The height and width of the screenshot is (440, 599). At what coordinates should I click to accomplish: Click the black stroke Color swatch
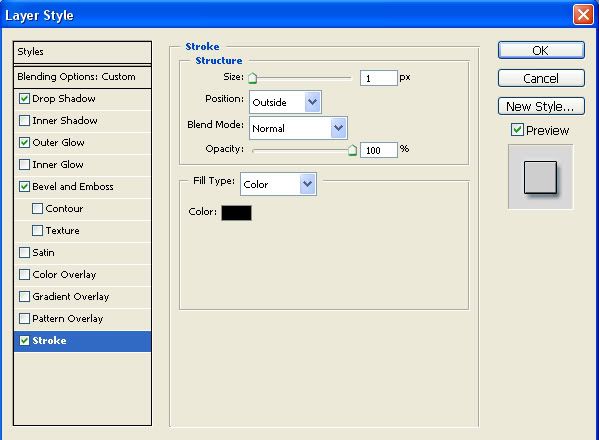coord(236,213)
